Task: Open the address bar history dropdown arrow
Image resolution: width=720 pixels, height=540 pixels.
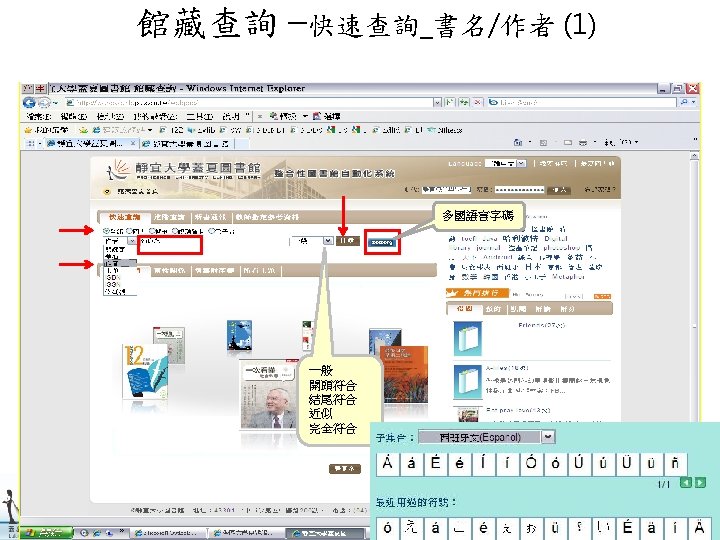Action: (x=438, y=102)
